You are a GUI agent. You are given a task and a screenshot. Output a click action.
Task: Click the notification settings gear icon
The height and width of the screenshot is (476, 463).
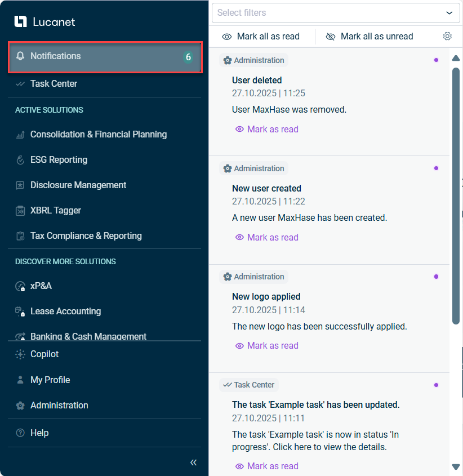point(447,35)
